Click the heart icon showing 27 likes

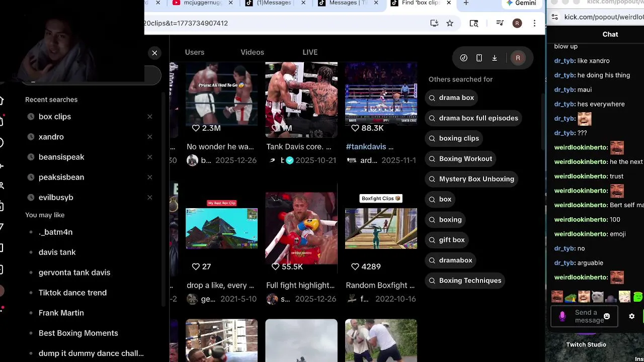tap(196, 266)
